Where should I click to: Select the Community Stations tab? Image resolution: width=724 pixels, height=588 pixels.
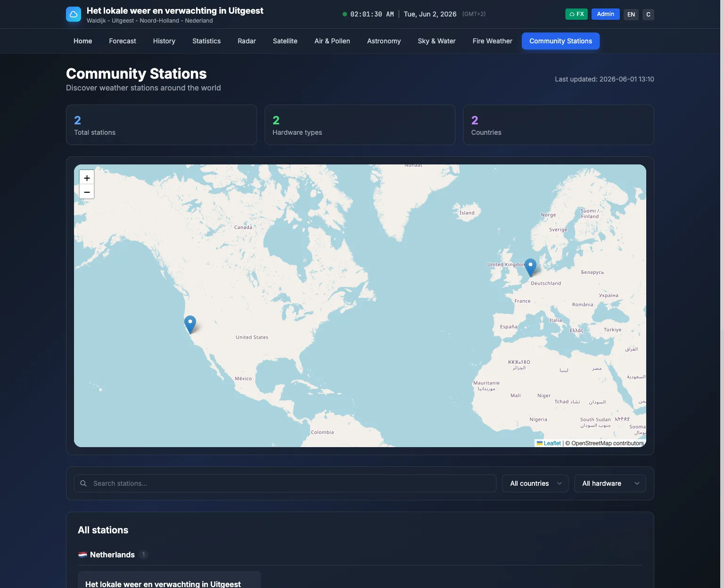tap(561, 41)
